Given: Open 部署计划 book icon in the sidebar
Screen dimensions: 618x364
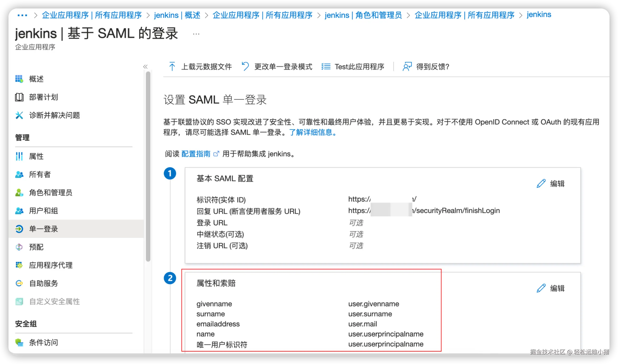Looking at the screenshot, I should click(19, 97).
